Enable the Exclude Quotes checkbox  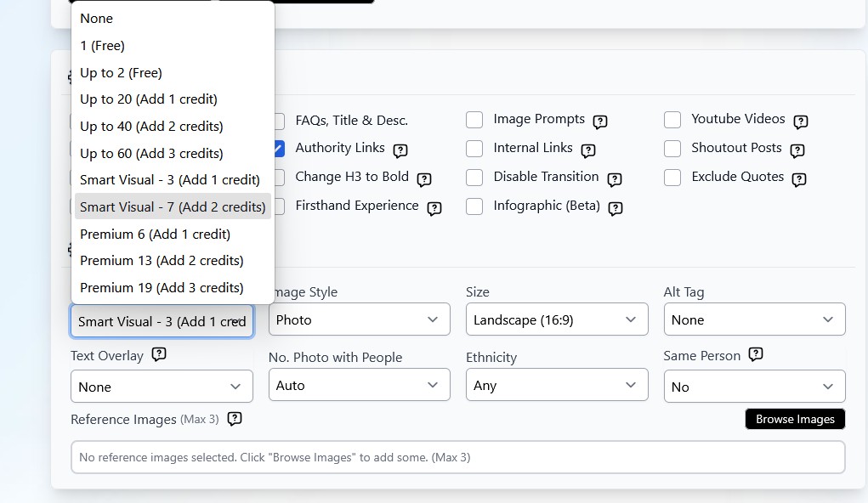[672, 177]
